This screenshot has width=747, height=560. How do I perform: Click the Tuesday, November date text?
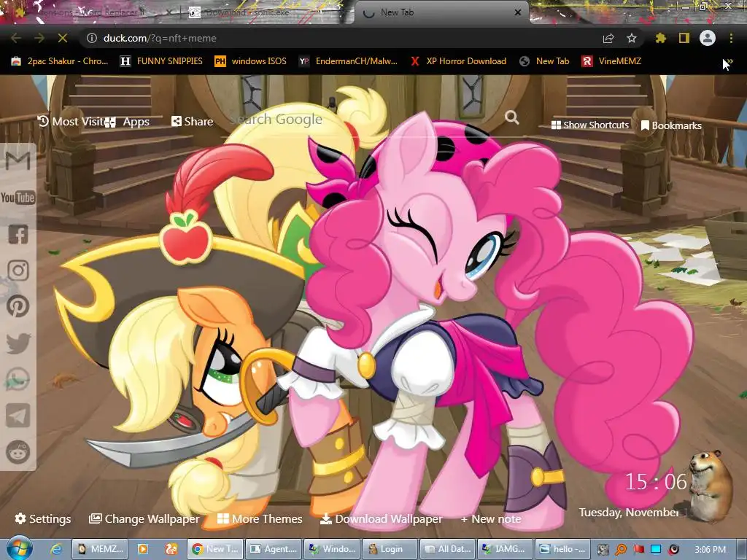629,512
